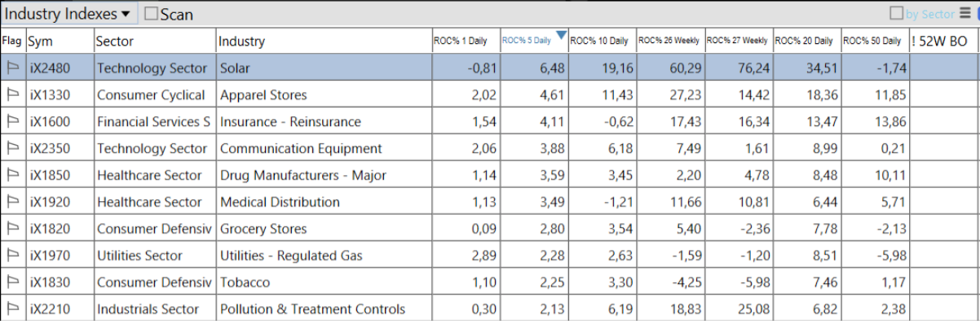Sort by the ROC% 26 Weekly column header

click(670, 41)
